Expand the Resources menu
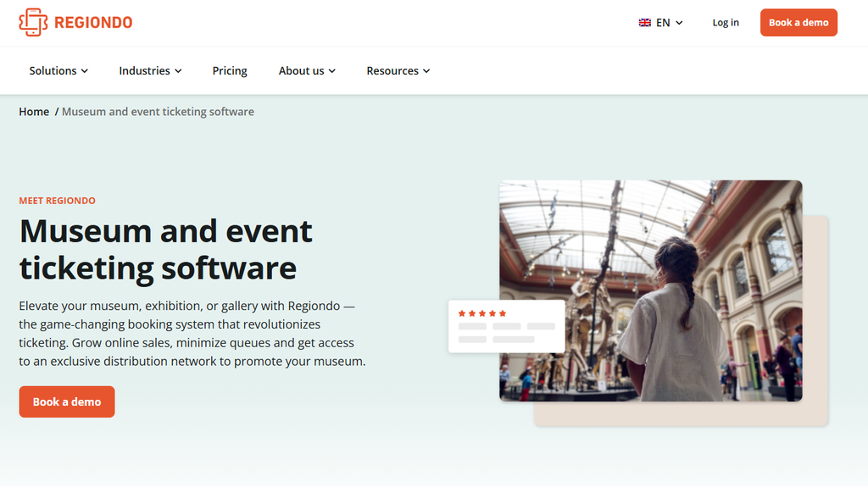The image size is (868, 487). (398, 71)
